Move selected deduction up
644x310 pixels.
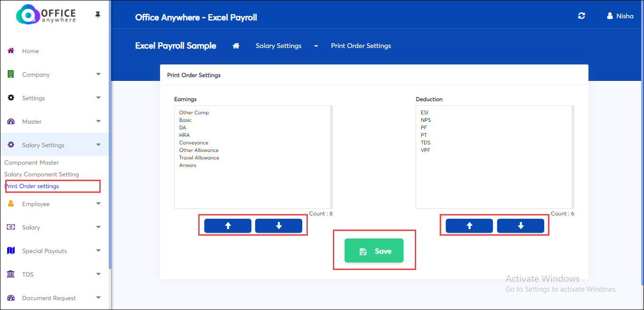[469, 226]
